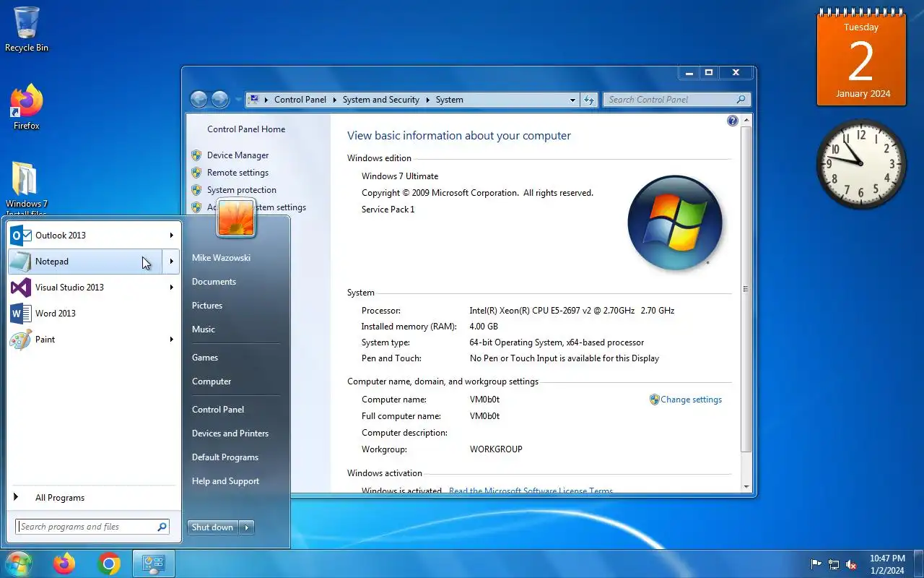Click the Control Panel taskbar button
The image size is (924, 578).
pos(154,564)
